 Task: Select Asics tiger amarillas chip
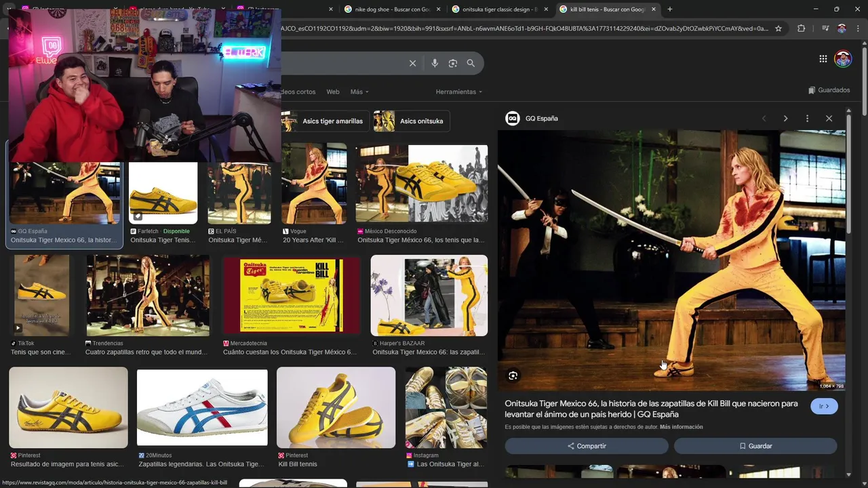pyautogui.click(x=325, y=121)
